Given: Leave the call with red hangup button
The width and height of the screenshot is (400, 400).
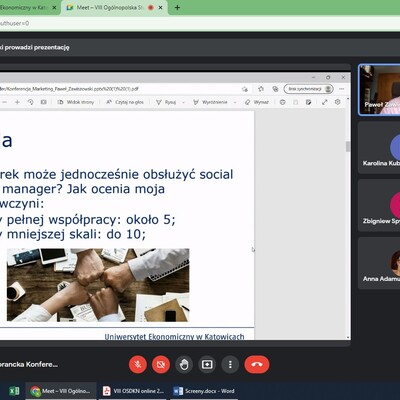Looking at the screenshot, I should (257, 364).
